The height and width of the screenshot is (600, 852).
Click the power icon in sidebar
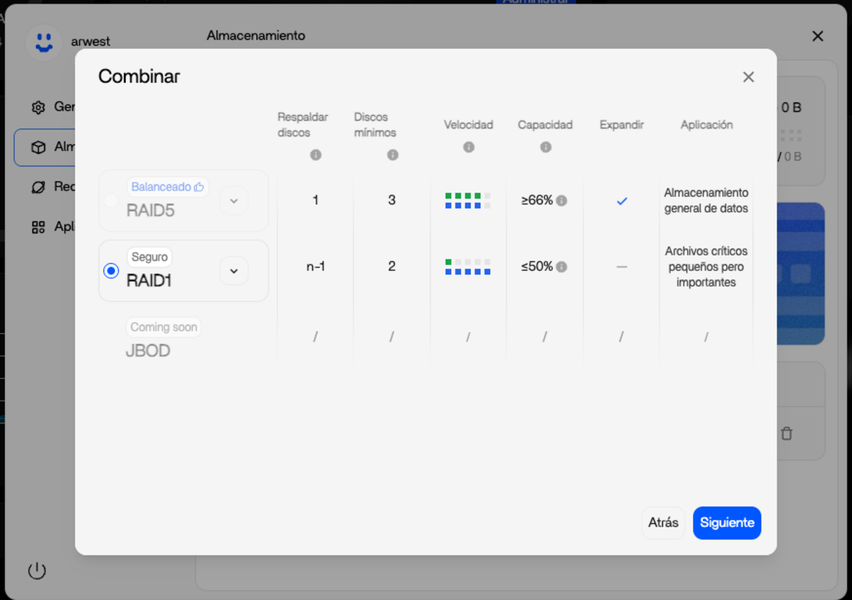[37, 571]
